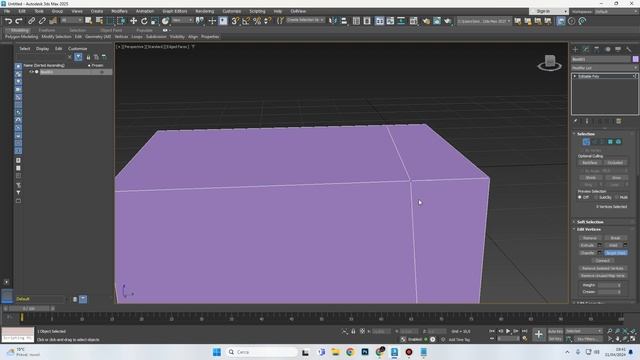The height and width of the screenshot is (360, 640).
Task: Select the Link tool chain icon
Action: tap(31, 21)
